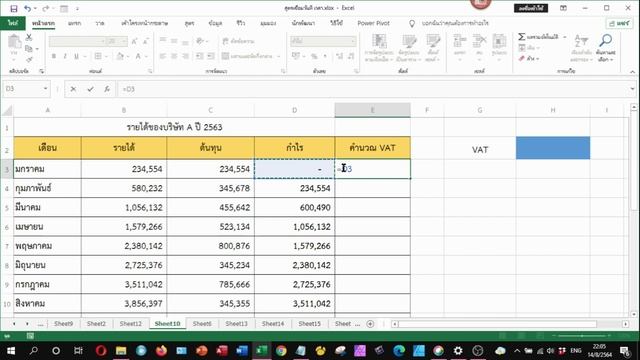This screenshot has width=640, height=360.
Task: Click the Increase Indent icon
Action: [211, 56]
